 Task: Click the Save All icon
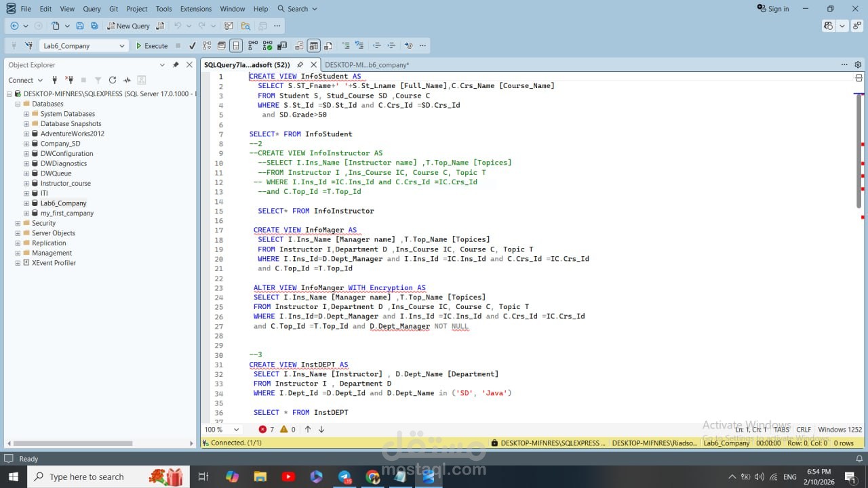[94, 26]
